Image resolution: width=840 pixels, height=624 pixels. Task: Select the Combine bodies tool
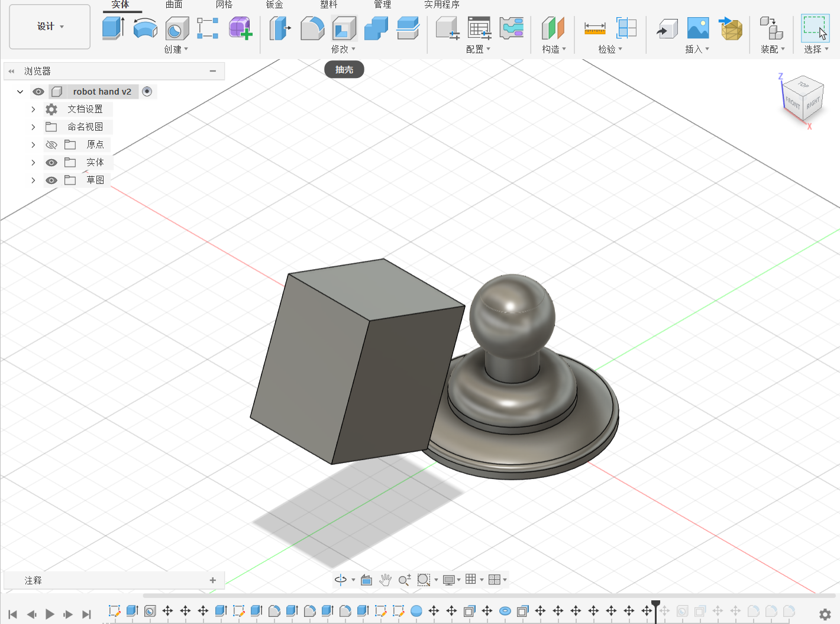[x=376, y=28]
